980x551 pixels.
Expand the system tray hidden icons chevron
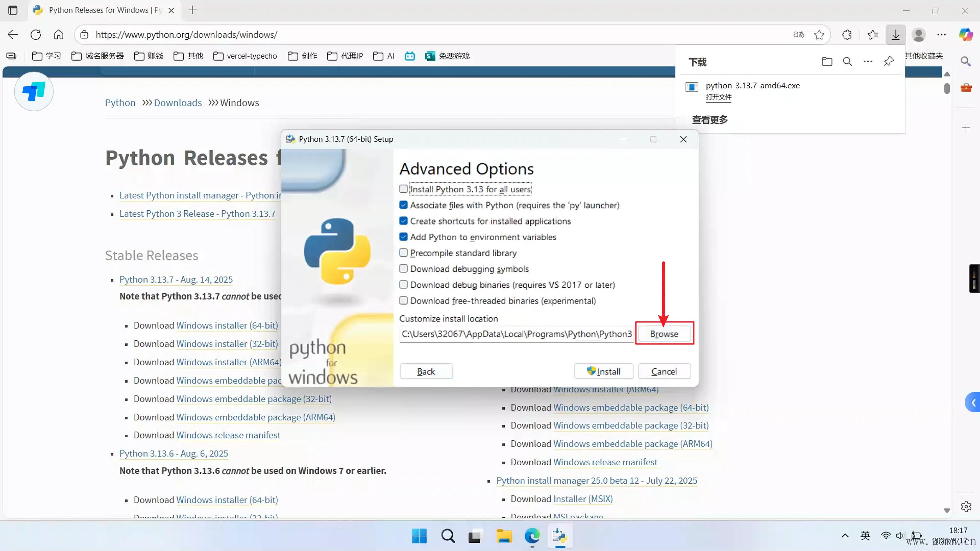tap(845, 536)
